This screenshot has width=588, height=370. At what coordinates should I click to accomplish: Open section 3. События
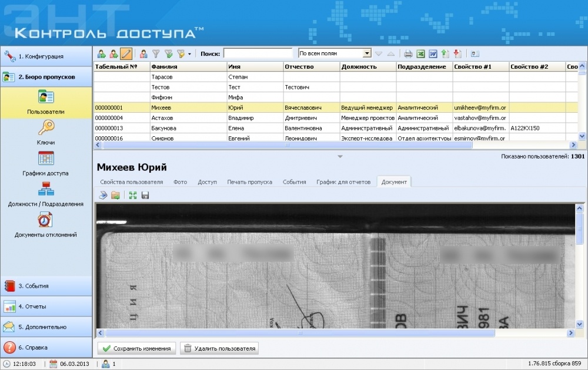point(46,286)
